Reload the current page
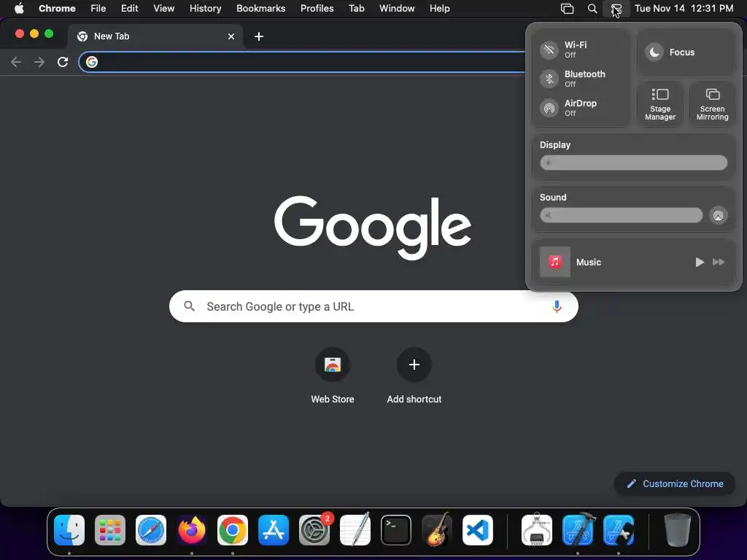The height and width of the screenshot is (560, 747). (x=63, y=62)
